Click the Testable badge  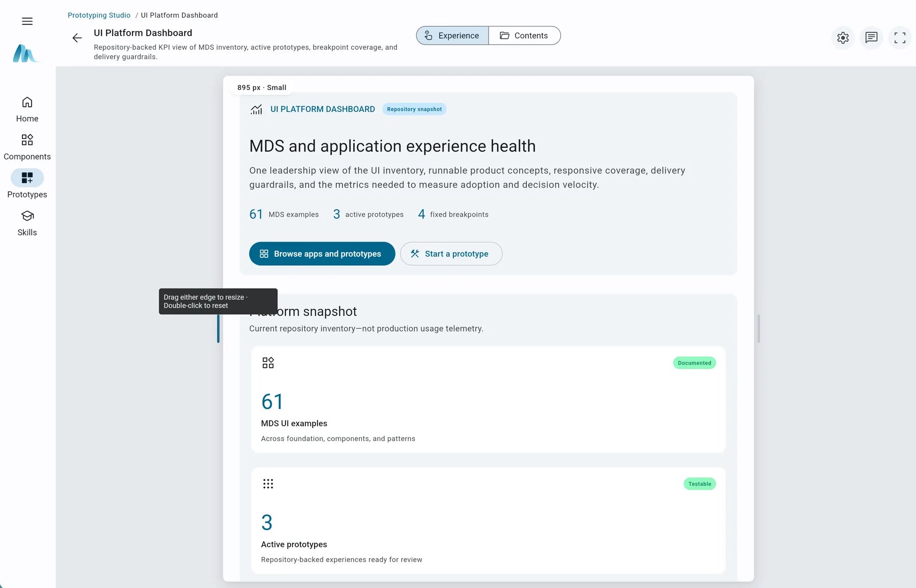point(700,484)
